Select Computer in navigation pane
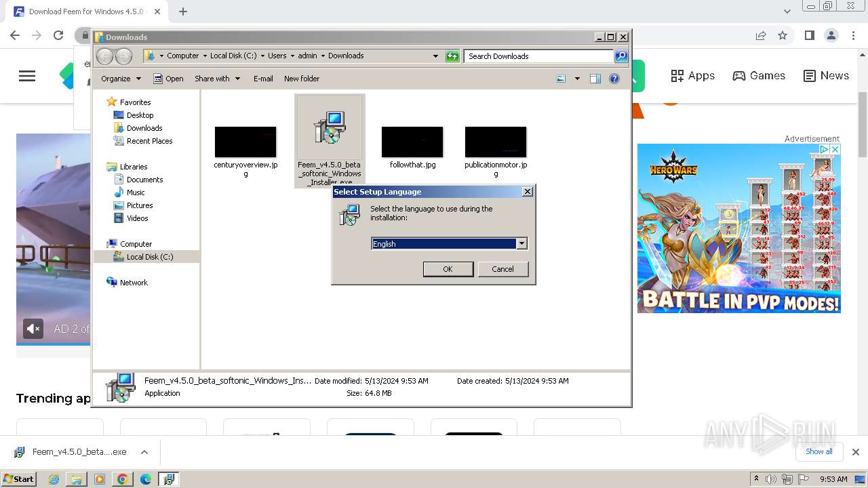The width and height of the screenshot is (868, 488). click(x=136, y=244)
